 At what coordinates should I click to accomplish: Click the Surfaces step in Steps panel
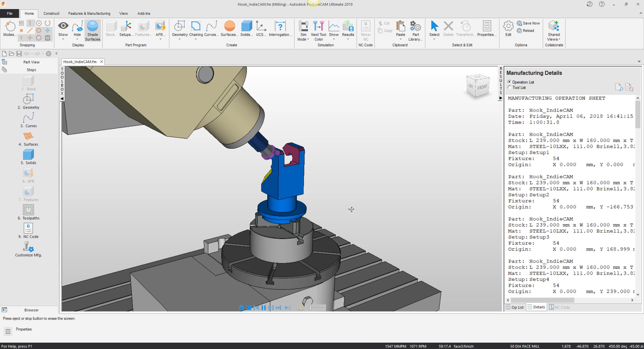[x=29, y=139]
